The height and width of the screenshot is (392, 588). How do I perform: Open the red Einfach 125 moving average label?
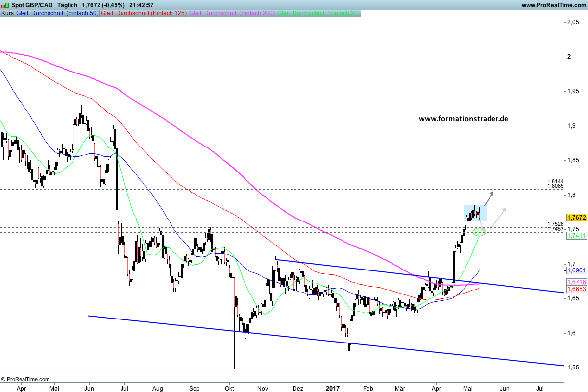pos(144,13)
